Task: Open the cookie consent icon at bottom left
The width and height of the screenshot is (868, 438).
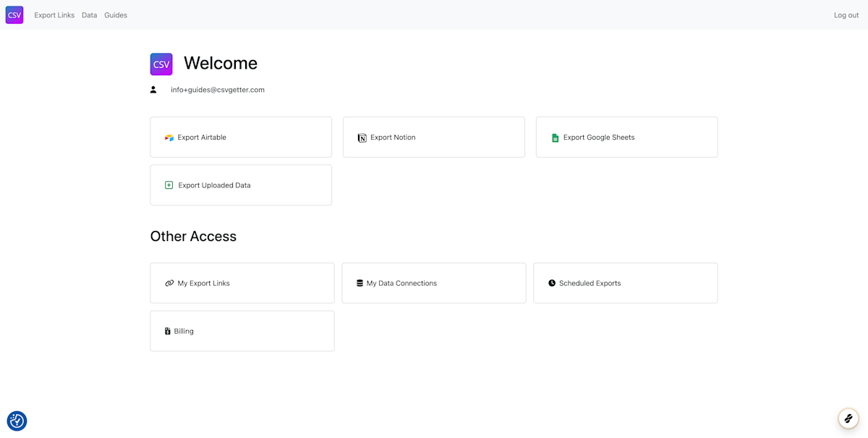Action: point(17,421)
